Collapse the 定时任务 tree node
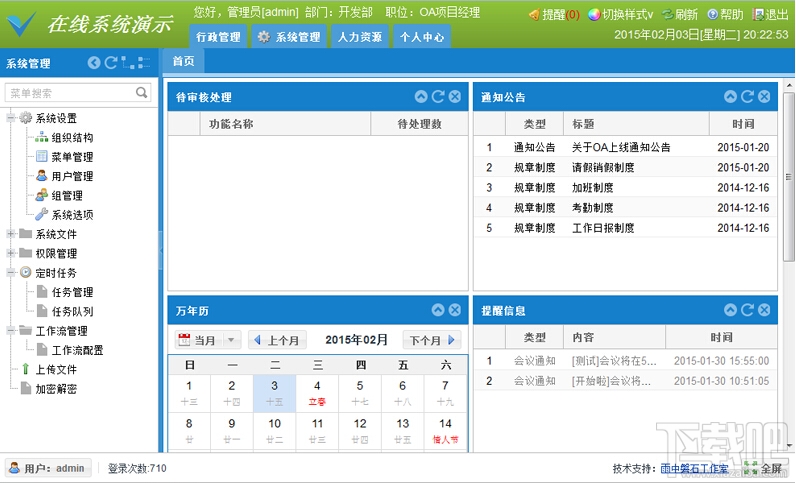The width and height of the screenshot is (796, 483). 10,272
